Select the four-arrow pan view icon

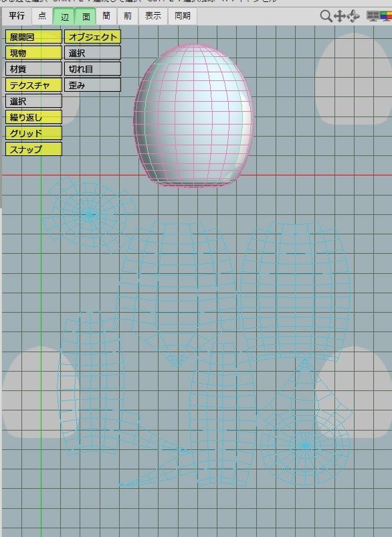pyautogui.click(x=340, y=16)
